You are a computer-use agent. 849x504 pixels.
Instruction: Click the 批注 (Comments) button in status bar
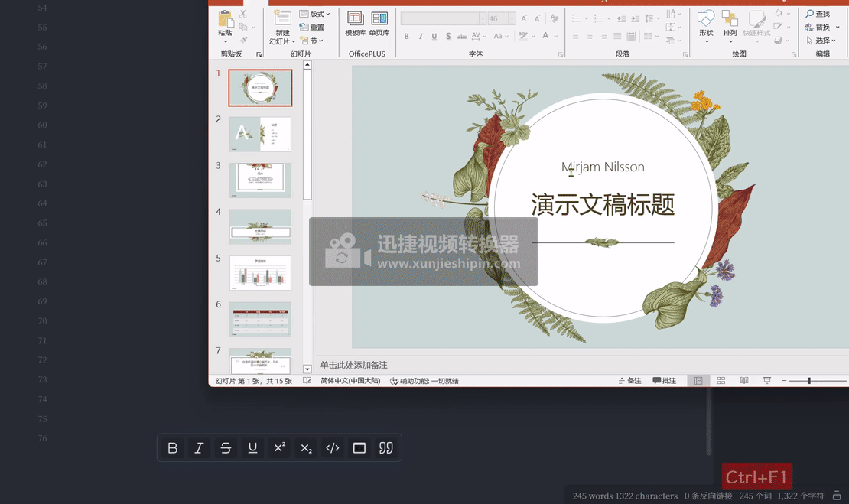(x=664, y=380)
